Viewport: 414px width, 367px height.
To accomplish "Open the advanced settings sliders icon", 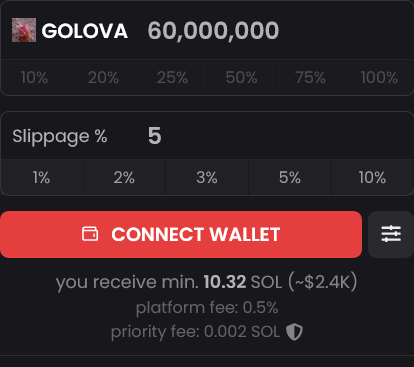I will point(391,234).
